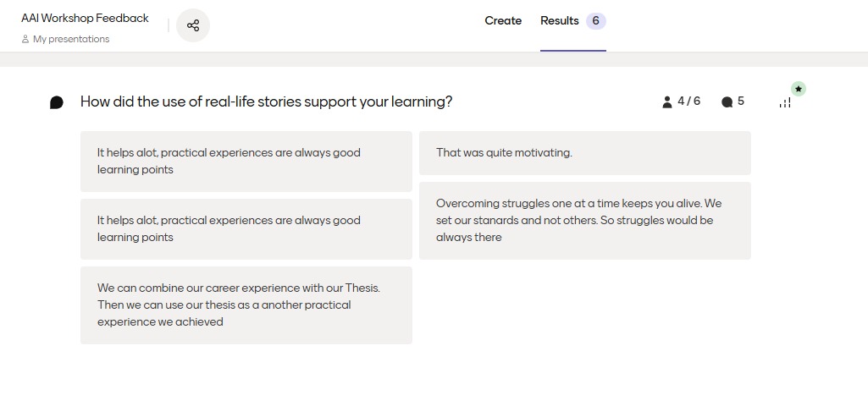Click the 4 / 6 participant count

point(689,101)
